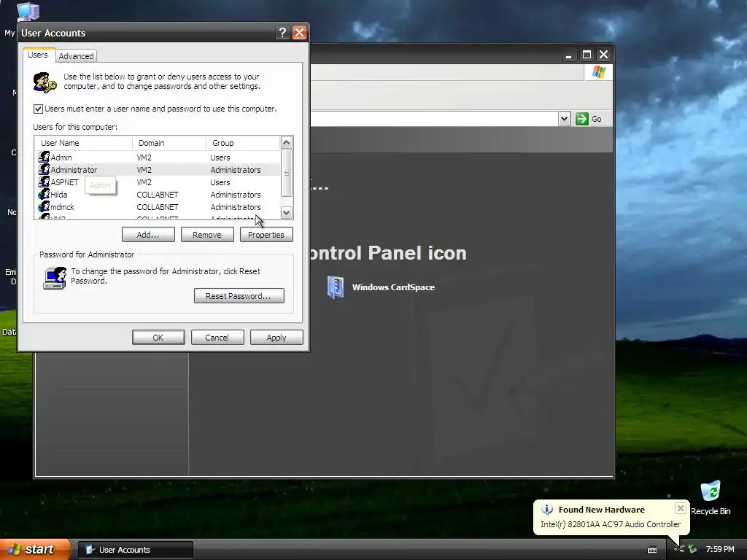The width and height of the screenshot is (747, 560).
Task: Click Administrators group in Administrator row
Action: (x=236, y=170)
